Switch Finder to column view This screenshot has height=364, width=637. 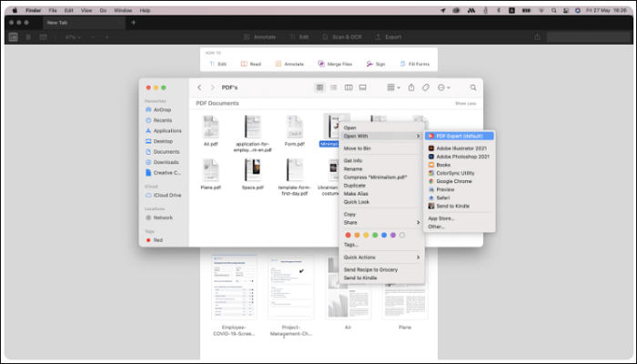349,87
